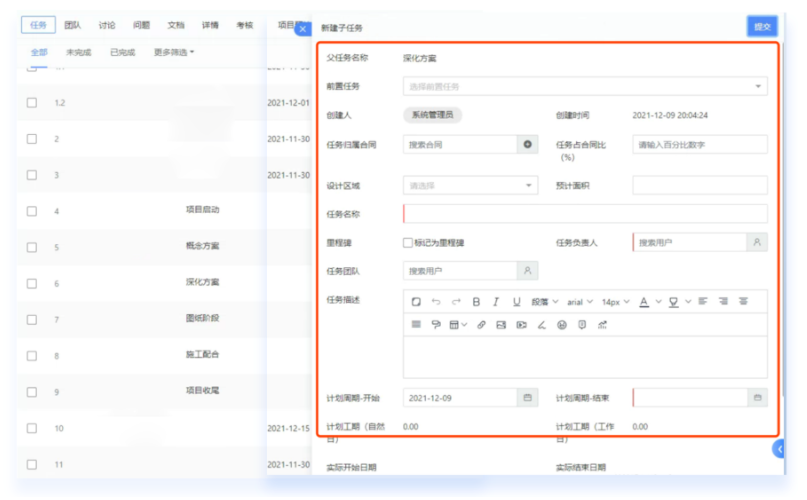Switch to the 团队 tab
807x500 pixels.
tap(73, 25)
